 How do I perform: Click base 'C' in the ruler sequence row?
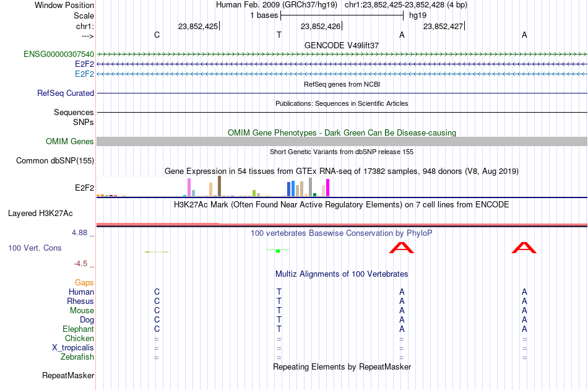157,35
